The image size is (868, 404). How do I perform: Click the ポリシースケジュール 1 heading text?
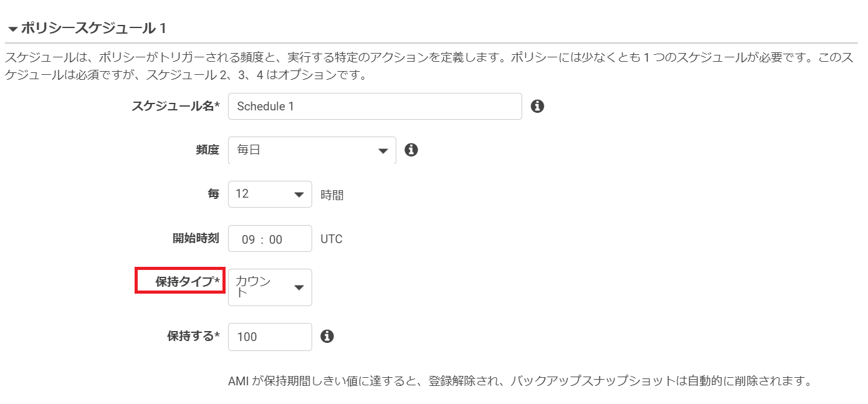point(93,28)
